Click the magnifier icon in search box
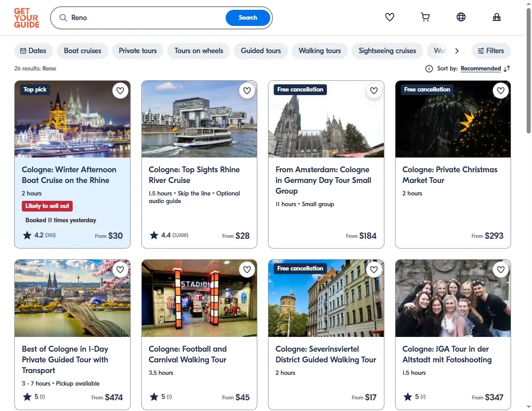Viewport: 532px width, 411px height. click(63, 18)
